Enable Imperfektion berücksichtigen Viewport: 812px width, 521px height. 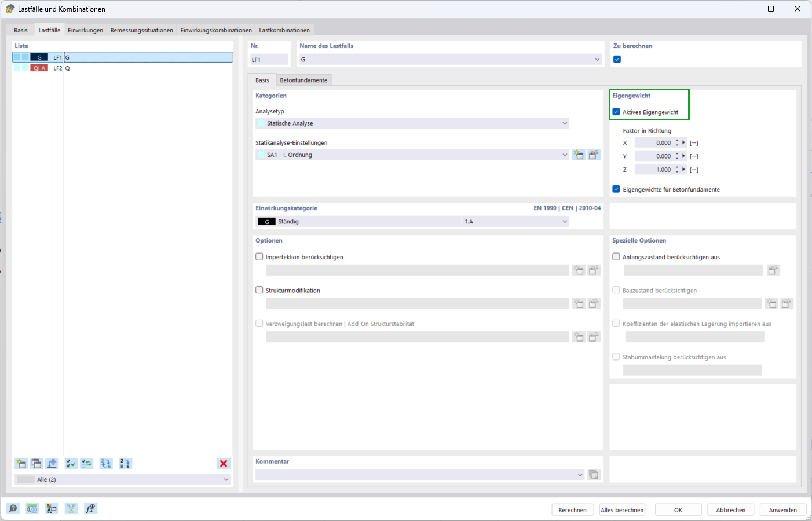[259, 256]
